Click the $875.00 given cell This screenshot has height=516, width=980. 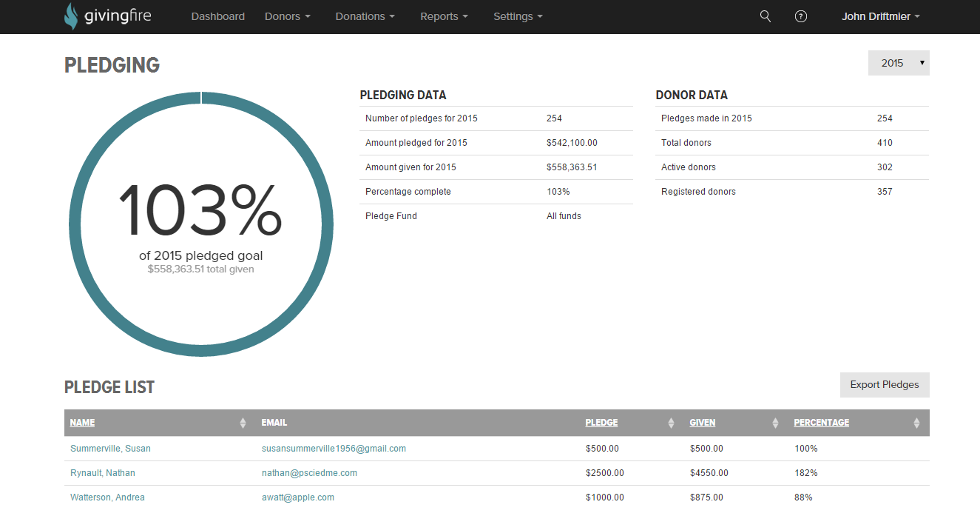coord(706,497)
